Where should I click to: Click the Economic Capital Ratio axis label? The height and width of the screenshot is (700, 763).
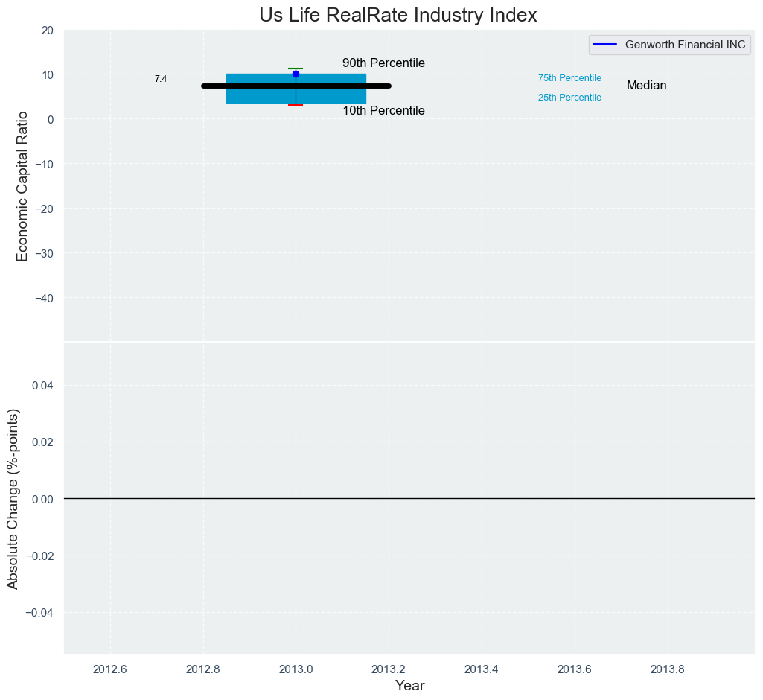pos(22,186)
